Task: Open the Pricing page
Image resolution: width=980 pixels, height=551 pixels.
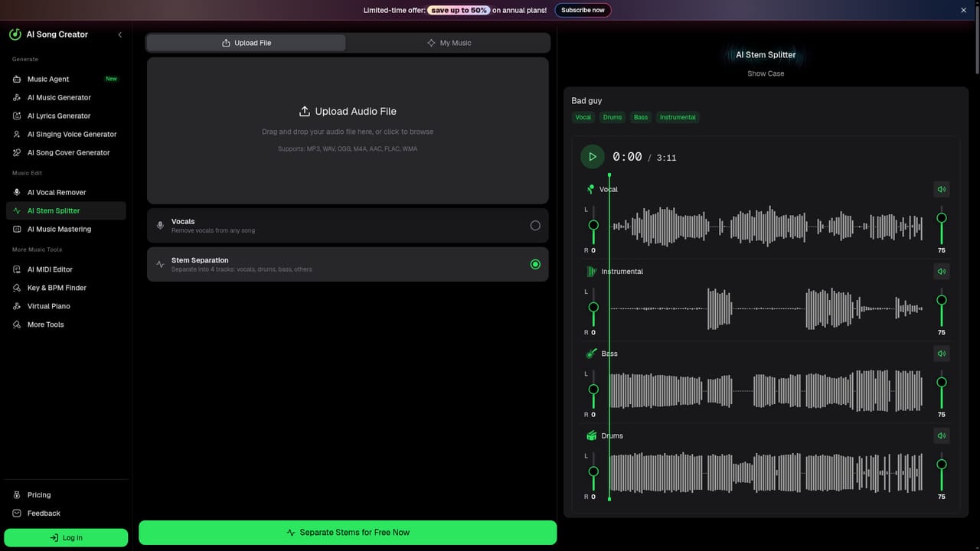Action: tap(66, 495)
